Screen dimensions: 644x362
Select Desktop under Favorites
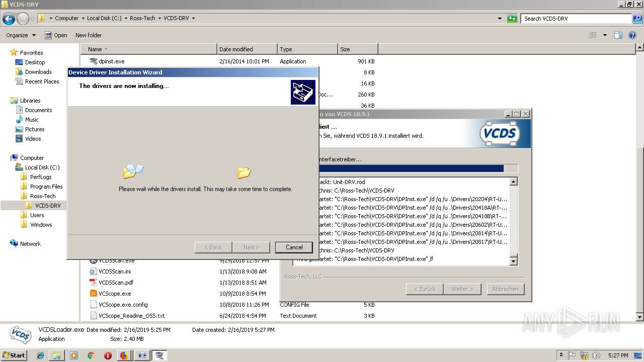pyautogui.click(x=35, y=62)
